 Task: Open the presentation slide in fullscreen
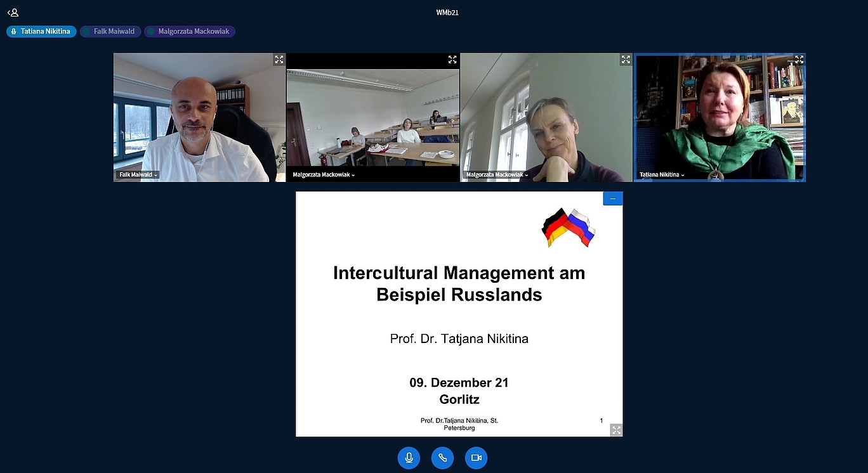point(615,430)
